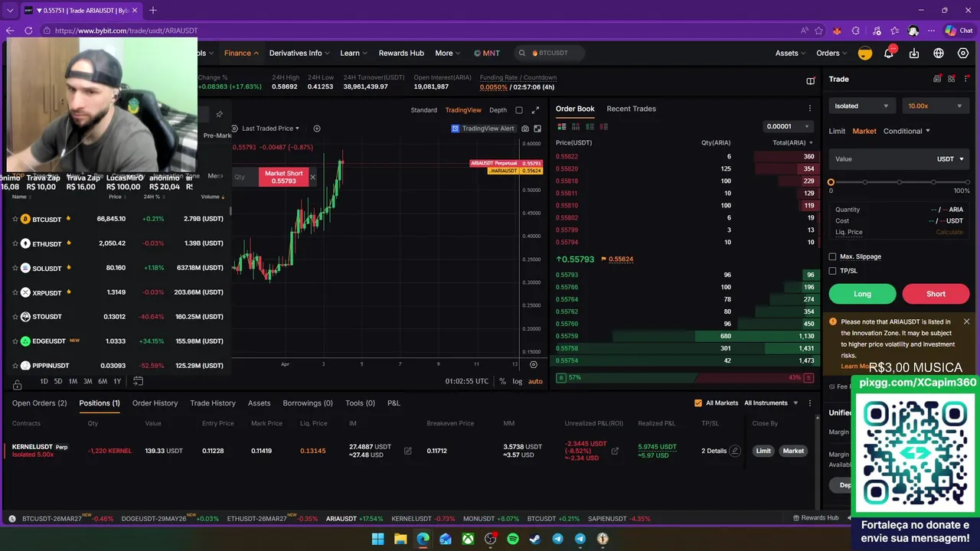Open the calculator icon in Trade panel
The width and height of the screenshot is (980, 551).
(x=937, y=79)
